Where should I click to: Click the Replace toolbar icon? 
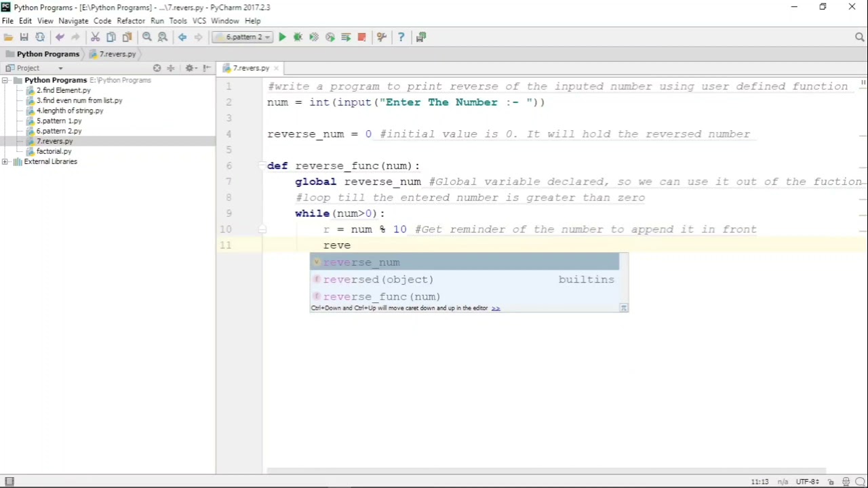click(x=163, y=37)
